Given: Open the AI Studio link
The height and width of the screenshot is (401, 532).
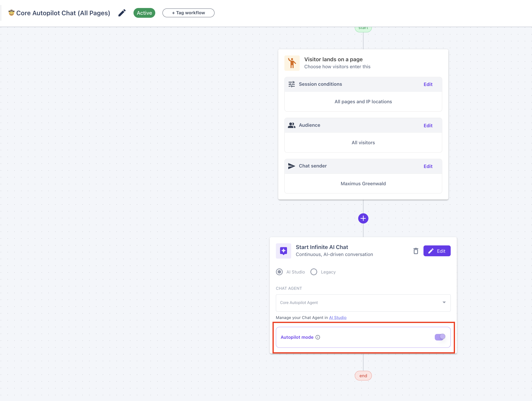Looking at the screenshot, I should (337, 317).
